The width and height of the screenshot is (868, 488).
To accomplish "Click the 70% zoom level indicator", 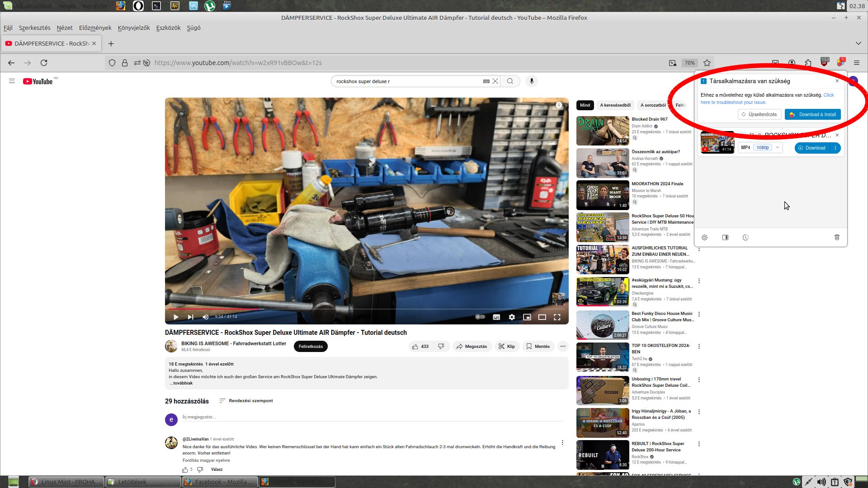I will coord(689,63).
